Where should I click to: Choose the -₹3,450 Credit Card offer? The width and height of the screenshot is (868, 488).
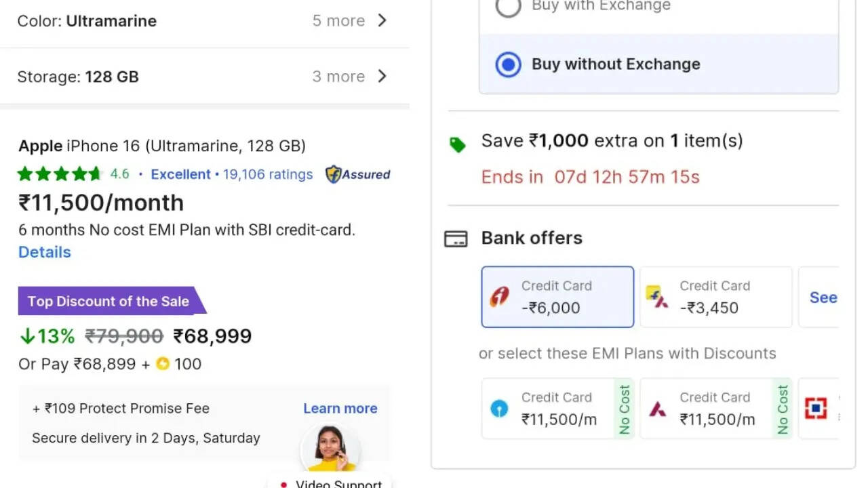(x=715, y=297)
